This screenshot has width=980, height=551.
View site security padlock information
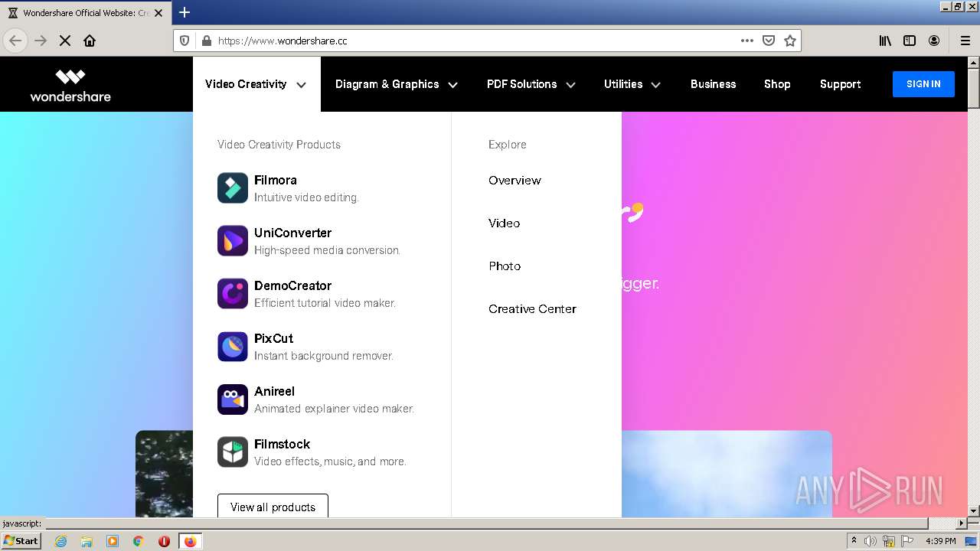[205, 41]
